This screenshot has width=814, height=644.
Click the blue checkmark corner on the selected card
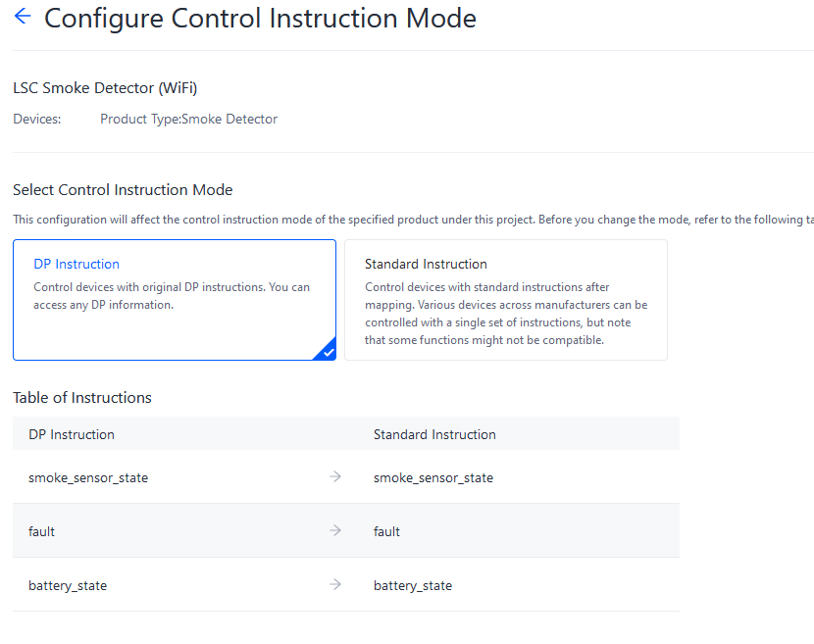coord(328,352)
